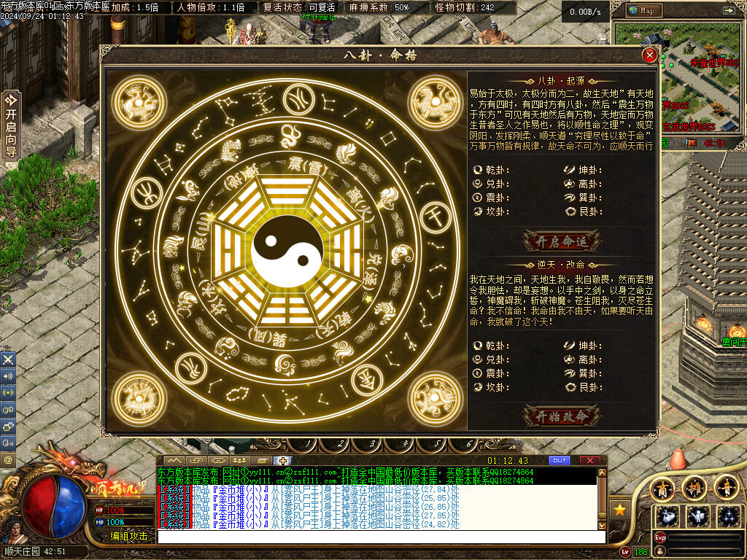The width and height of the screenshot is (747, 560).
Task: Click the 玄武世界BOSS label on minimap
Action: [x=689, y=127]
